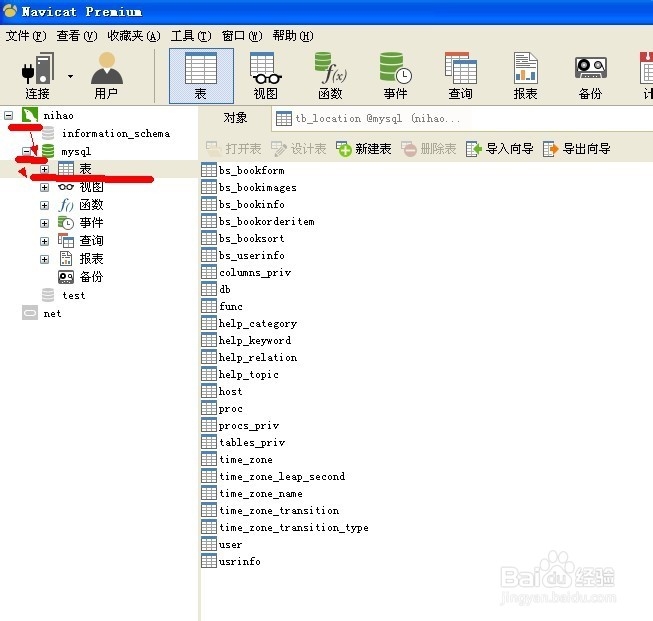653x621 pixels.
Task: Open the 工具 tools menu
Action: (x=191, y=36)
